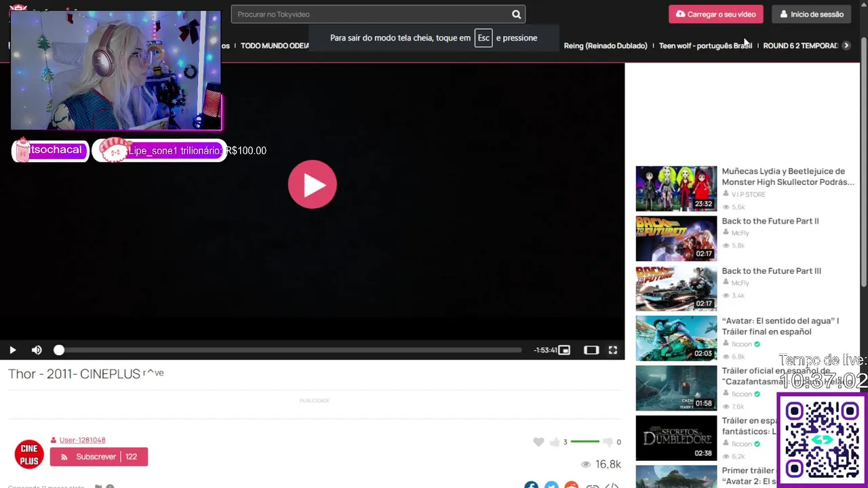Viewport: 868px width, 488px height.
Task: Share the video on Facebook
Action: click(531, 485)
